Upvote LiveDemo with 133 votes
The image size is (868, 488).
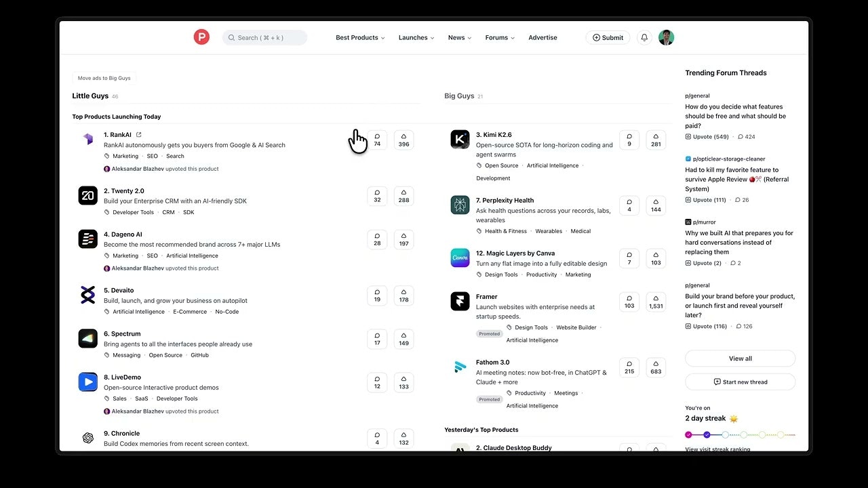[404, 382]
